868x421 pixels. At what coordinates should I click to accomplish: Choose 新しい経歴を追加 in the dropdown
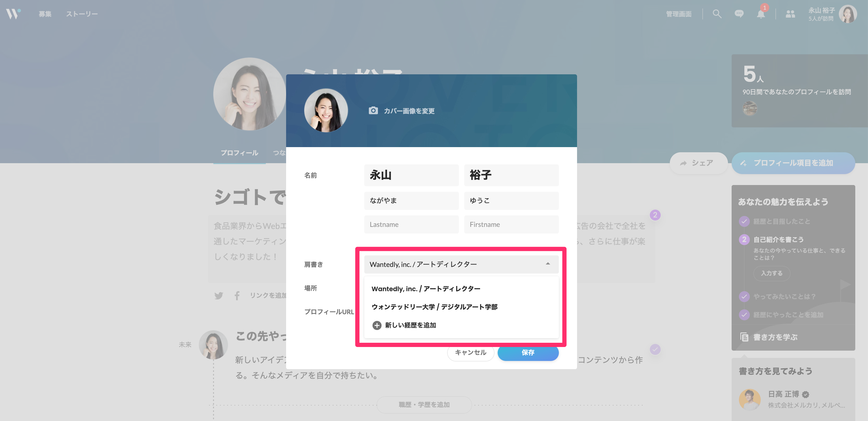(x=461, y=325)
